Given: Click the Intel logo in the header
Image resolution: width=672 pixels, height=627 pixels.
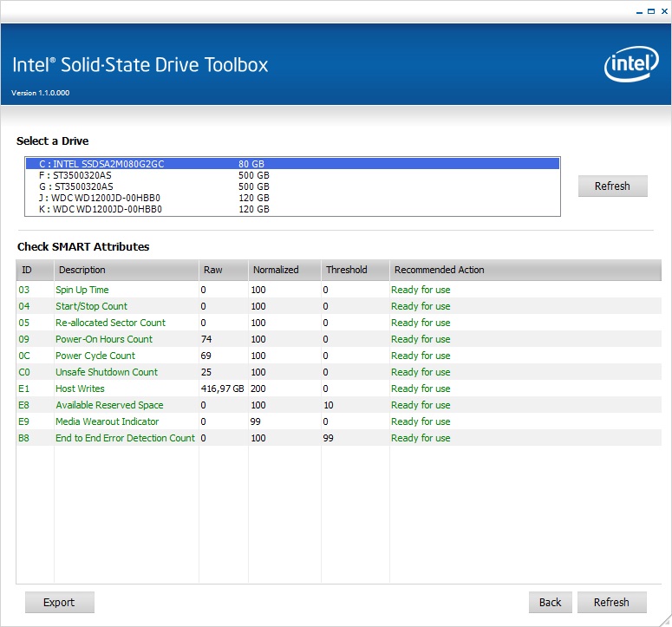Looking at the screenshot, I should tap(631, 64).
